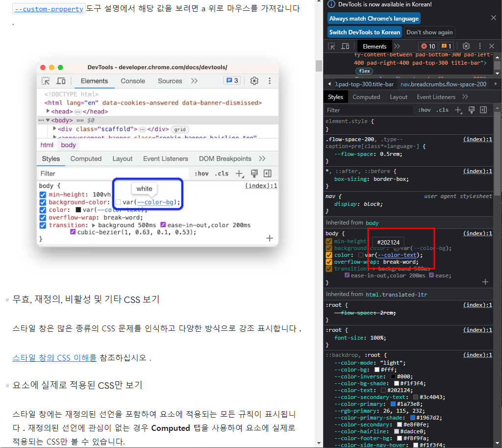
Task: Switch to the Styles tab
Action: coord(335,97)
